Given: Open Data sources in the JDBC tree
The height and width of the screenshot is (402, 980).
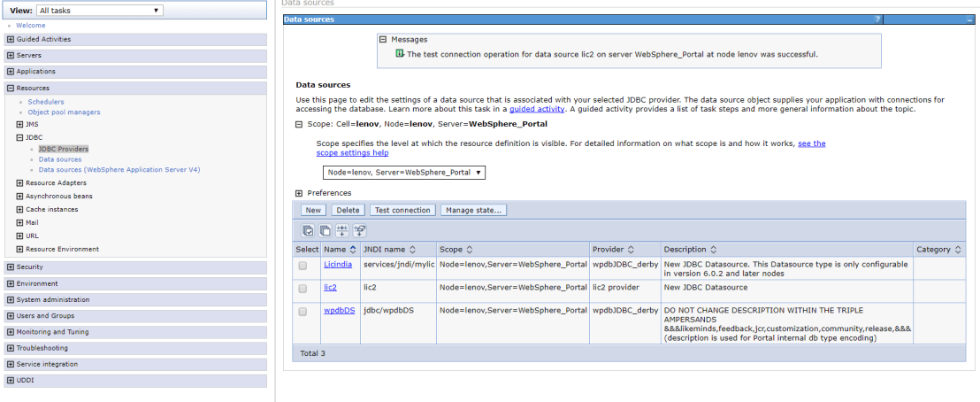Looking at the screenshot, I should [x=60, y=159].
